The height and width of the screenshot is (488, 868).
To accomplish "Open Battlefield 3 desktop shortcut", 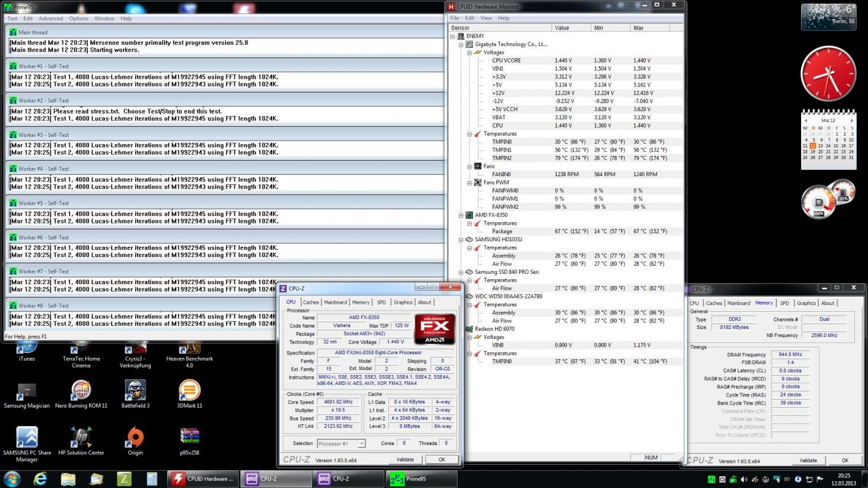I will [x=135, y=395].
